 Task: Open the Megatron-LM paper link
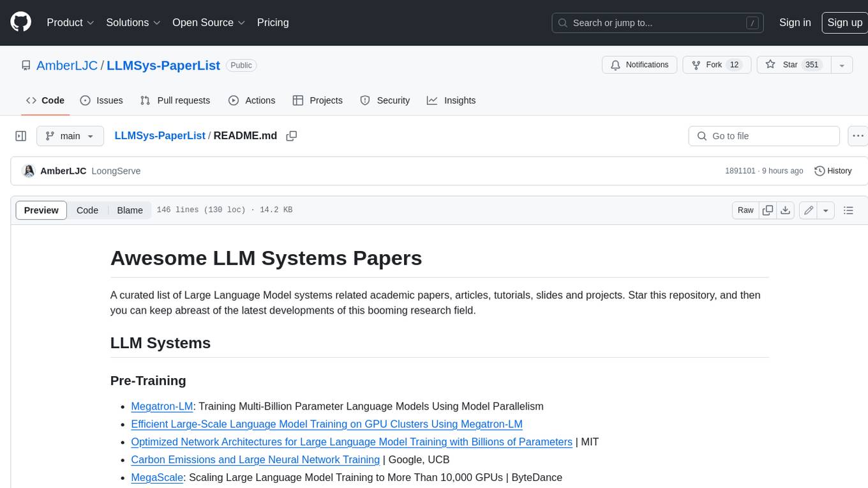point(162,406)
